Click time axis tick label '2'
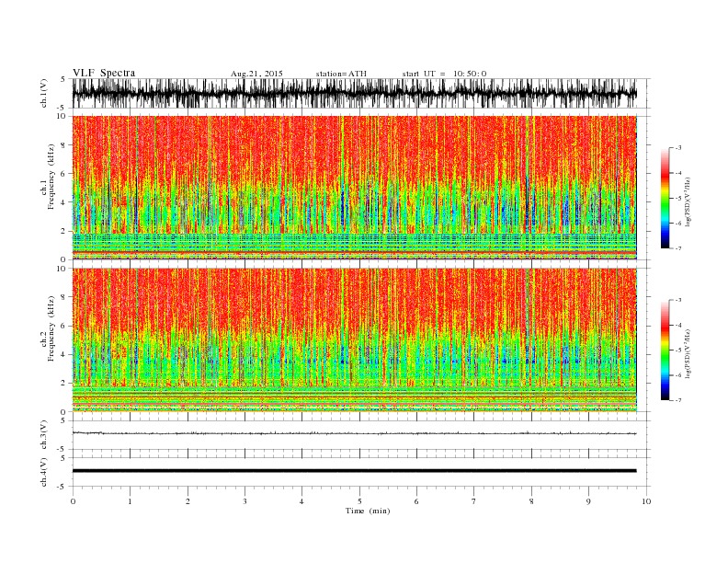 click(188, 501)
